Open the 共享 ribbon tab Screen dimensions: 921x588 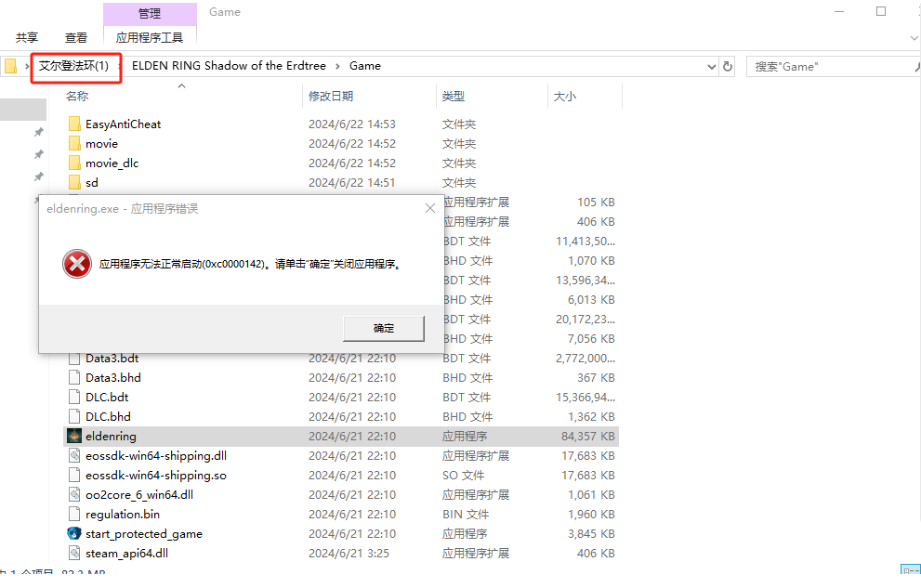click(x=27, y=38)
